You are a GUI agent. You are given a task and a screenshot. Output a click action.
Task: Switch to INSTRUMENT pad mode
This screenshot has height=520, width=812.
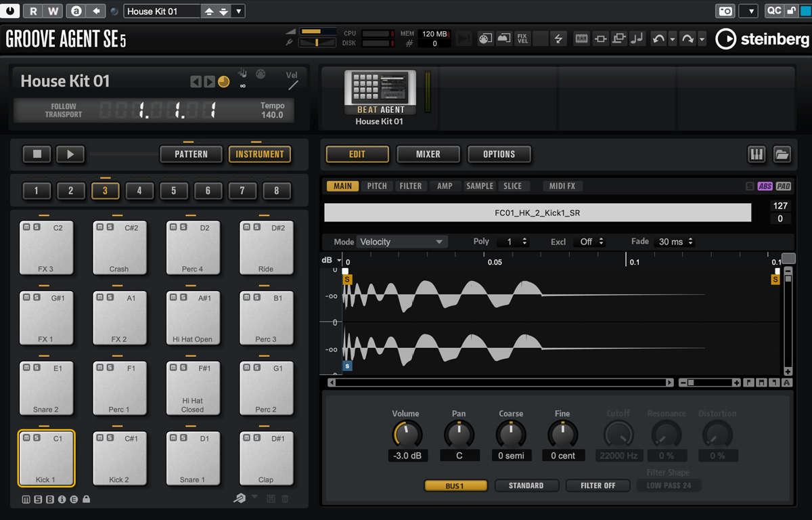click(260, 154)
